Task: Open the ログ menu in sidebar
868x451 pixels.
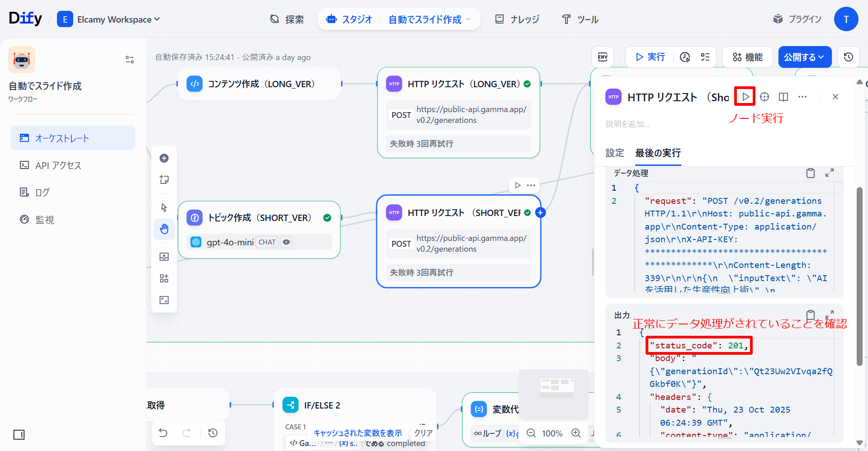Action: tap(42, 193)
